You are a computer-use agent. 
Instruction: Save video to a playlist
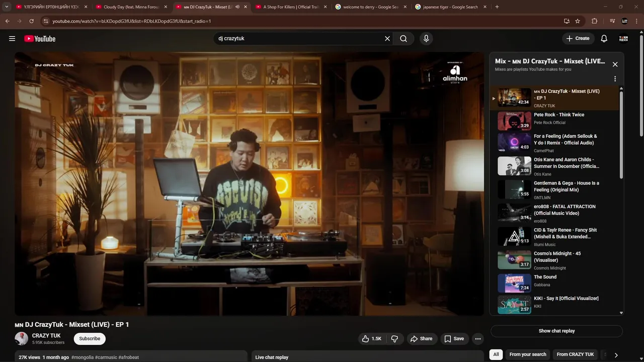click(x=454, y=339)
